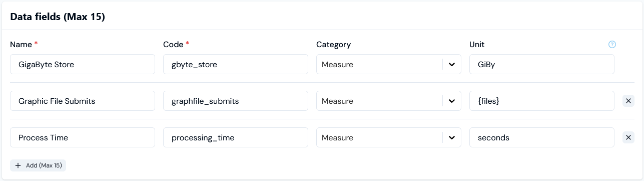The image size is (644, 181).
Task: Click into the gbyte_store code field
Action: pyautogui.click(x=236, y=64)
